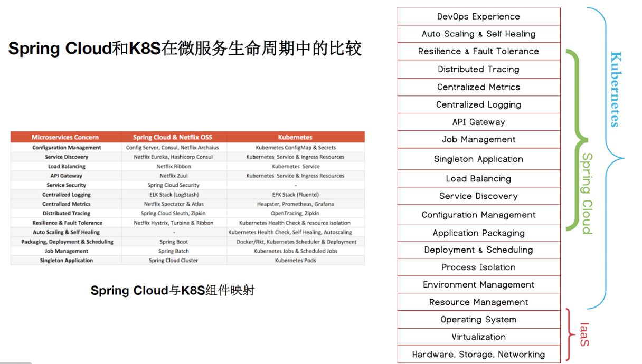Select the 'Spring Batch' table cell
Viewport: 642px width, 364px height.
(174, 251)
